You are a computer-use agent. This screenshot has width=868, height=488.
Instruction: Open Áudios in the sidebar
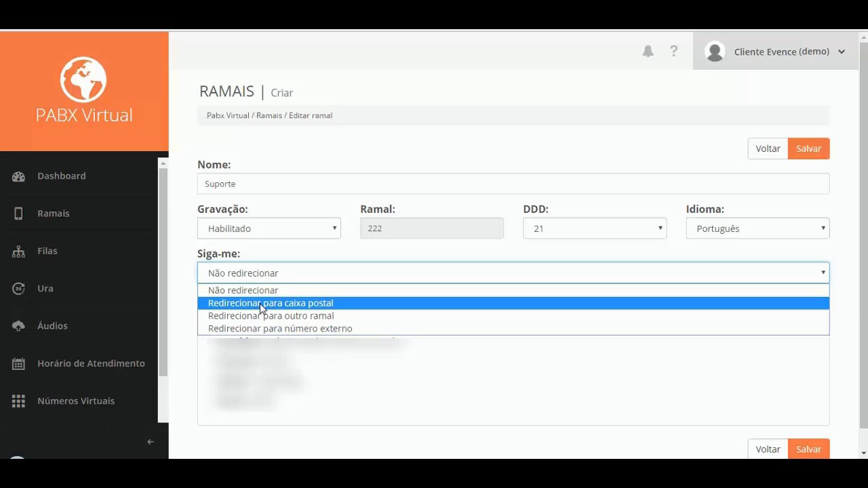[x=52, y=326]
